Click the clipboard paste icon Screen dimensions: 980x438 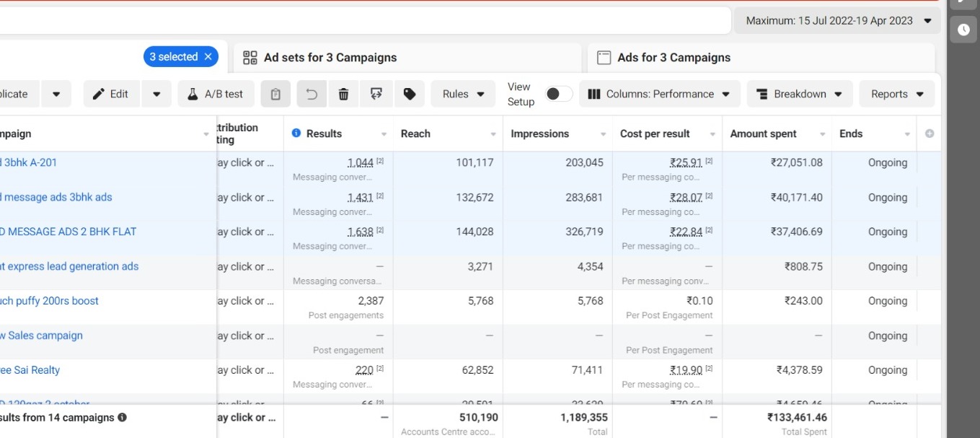click(x=275, y=94)
